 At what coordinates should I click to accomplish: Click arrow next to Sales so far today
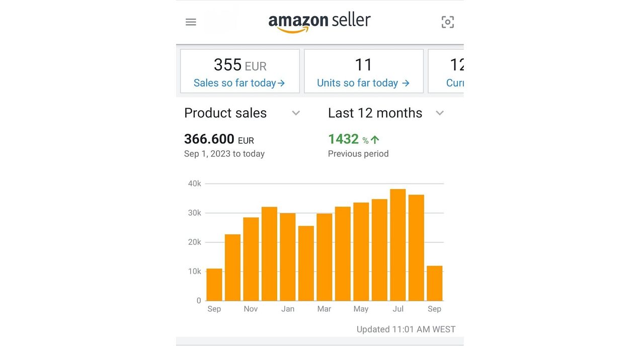(282, 83)
